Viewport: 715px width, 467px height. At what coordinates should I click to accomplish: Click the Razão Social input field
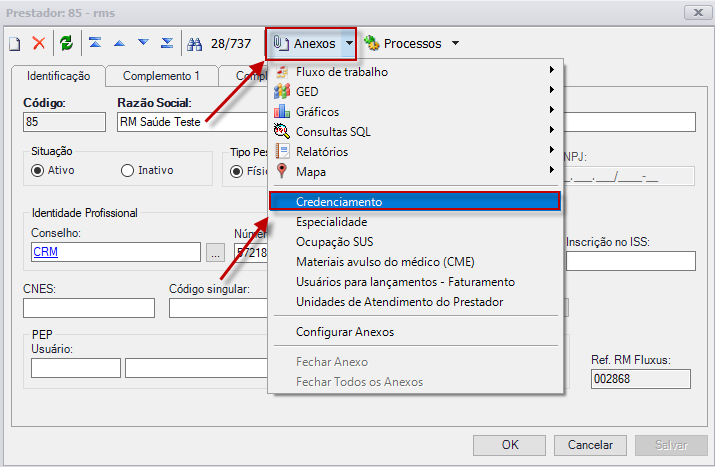point(192,122)
